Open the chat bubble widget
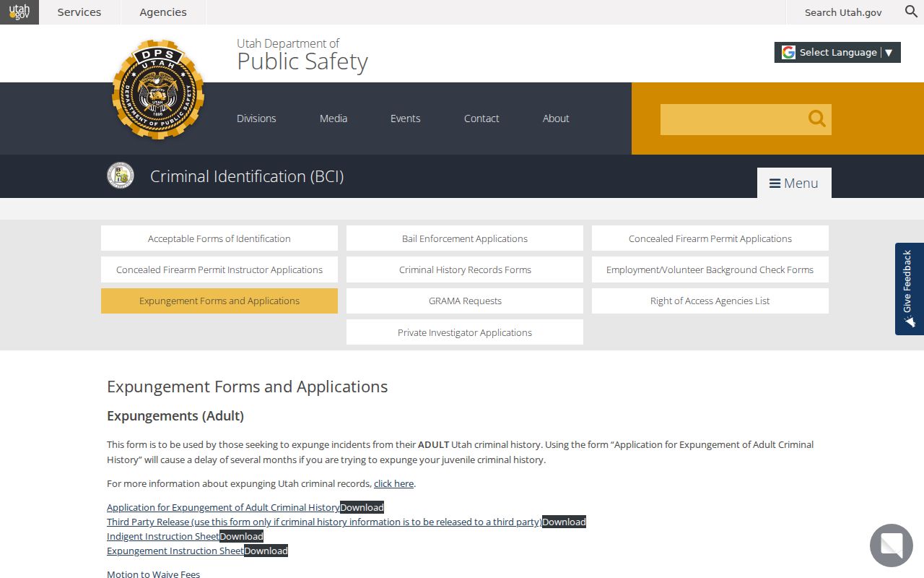The width and height of the screenshot is (924, 578). pos(892,545)
